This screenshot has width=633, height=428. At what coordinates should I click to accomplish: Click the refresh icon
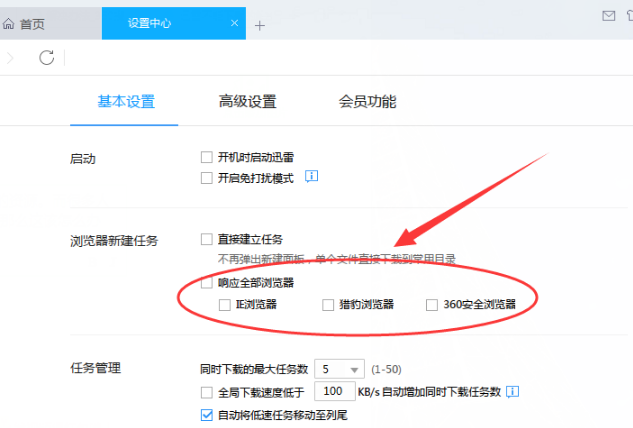[x=46, y=58]
